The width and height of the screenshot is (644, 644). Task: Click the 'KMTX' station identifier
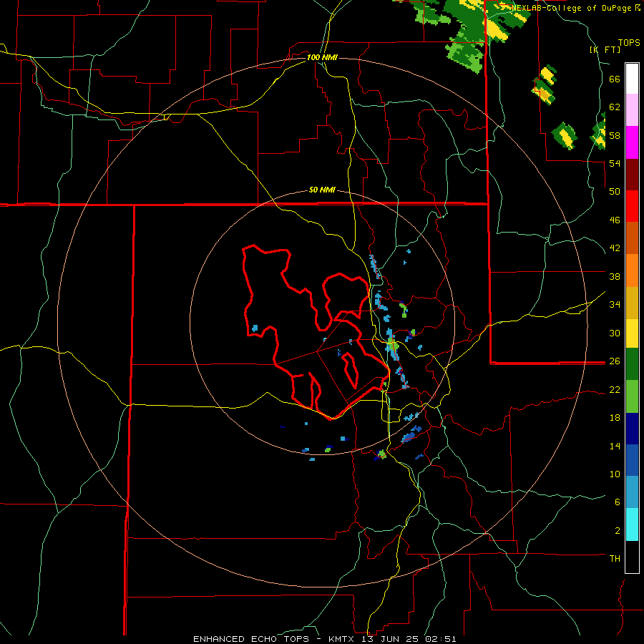tap(343, 639)
